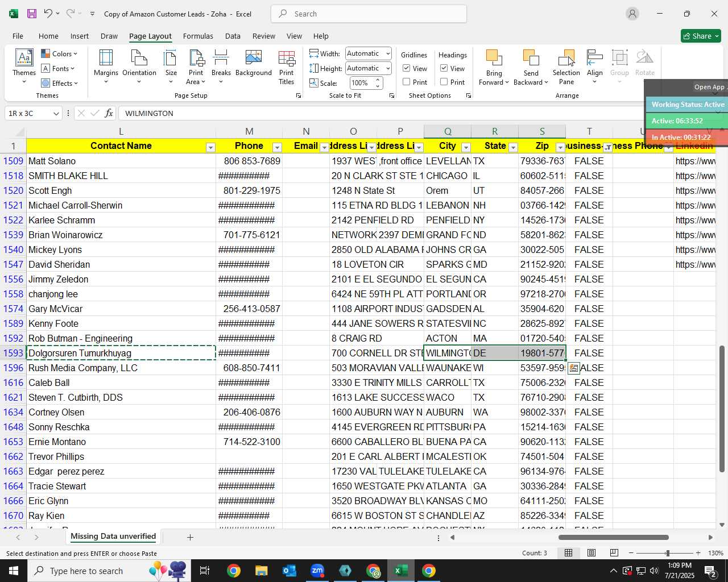
Task: Open the File menu
Action: tap(18, 36)
